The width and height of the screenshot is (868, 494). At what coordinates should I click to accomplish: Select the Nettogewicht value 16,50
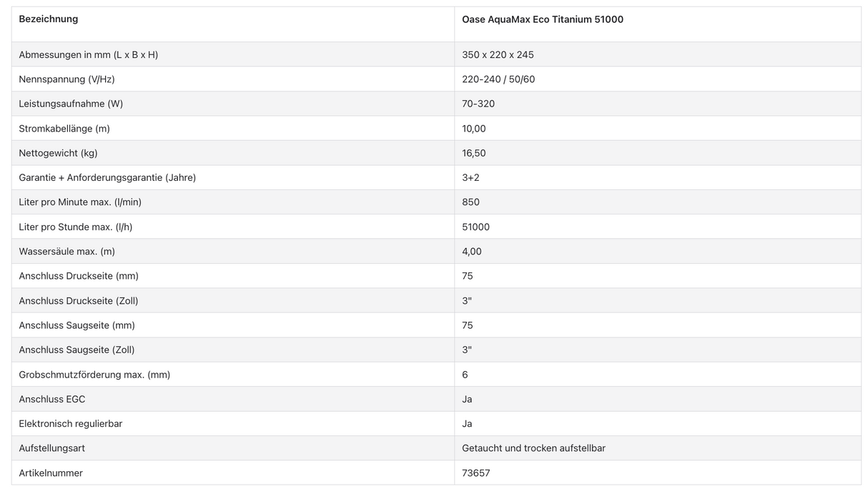(474, 153)
